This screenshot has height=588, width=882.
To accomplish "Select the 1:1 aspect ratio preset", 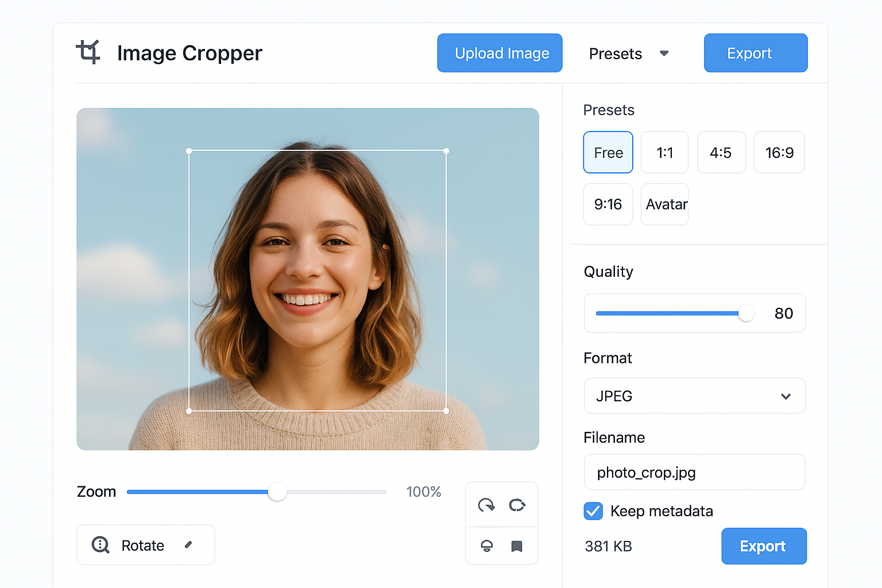I will coord(664,152).
